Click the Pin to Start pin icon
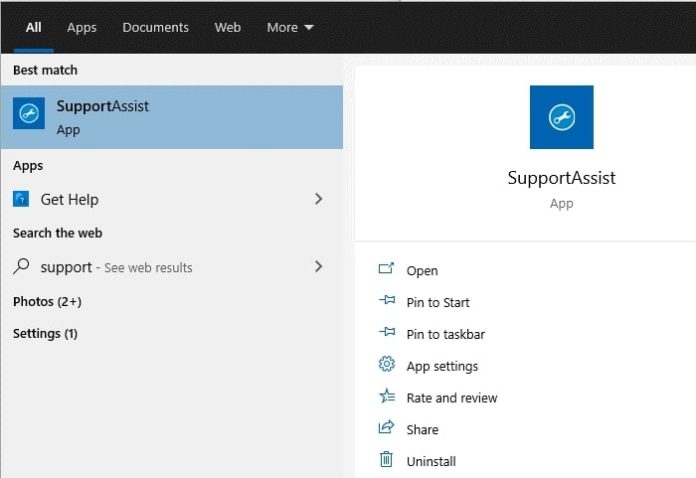The image size is (696, 478). pos(386,302)
